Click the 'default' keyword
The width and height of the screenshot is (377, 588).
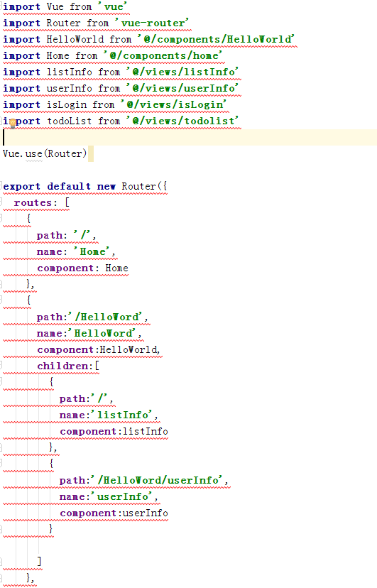pyautogui.click(x=69, y=186)
